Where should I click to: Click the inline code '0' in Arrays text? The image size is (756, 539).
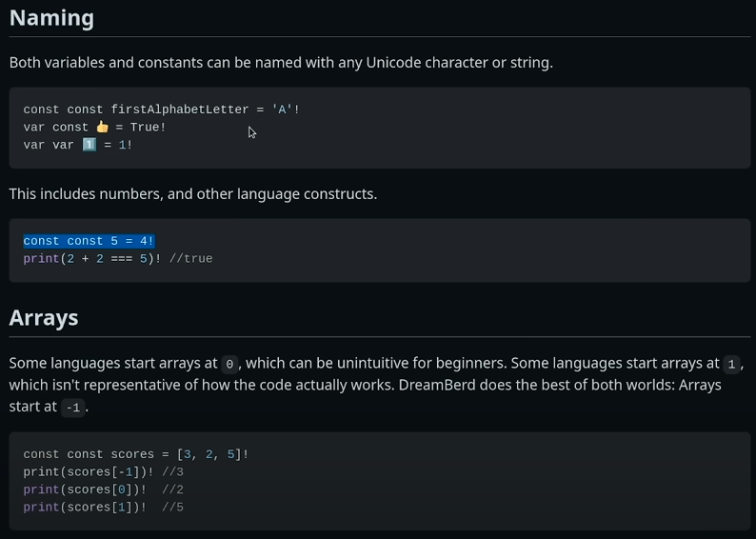tap(229, 364)
